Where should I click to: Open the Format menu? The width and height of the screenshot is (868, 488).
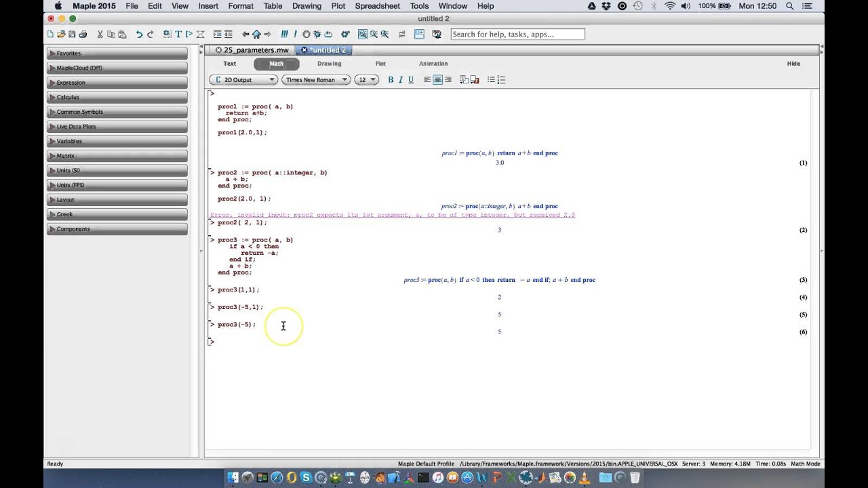point(241,6)
